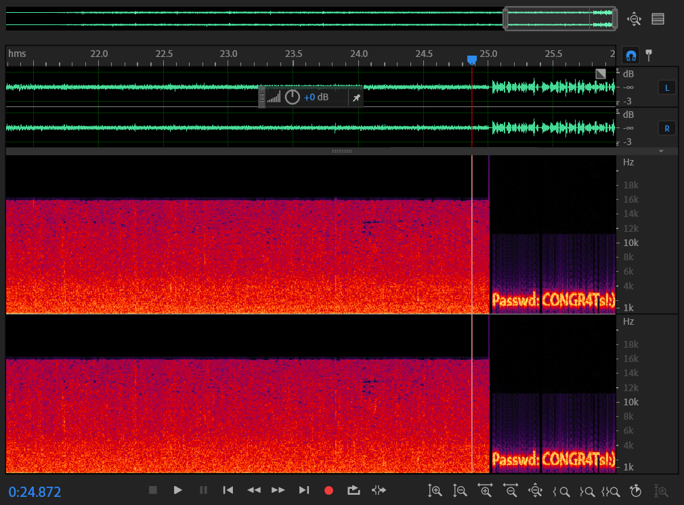Click the HUD gain adjustment knob
Viewport: 684px width, 505px height.
point(292,97)
